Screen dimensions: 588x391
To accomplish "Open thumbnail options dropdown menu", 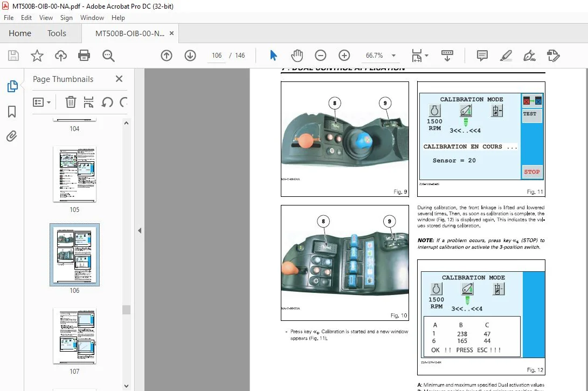I will pyautogui.click(x=41, y=102).
